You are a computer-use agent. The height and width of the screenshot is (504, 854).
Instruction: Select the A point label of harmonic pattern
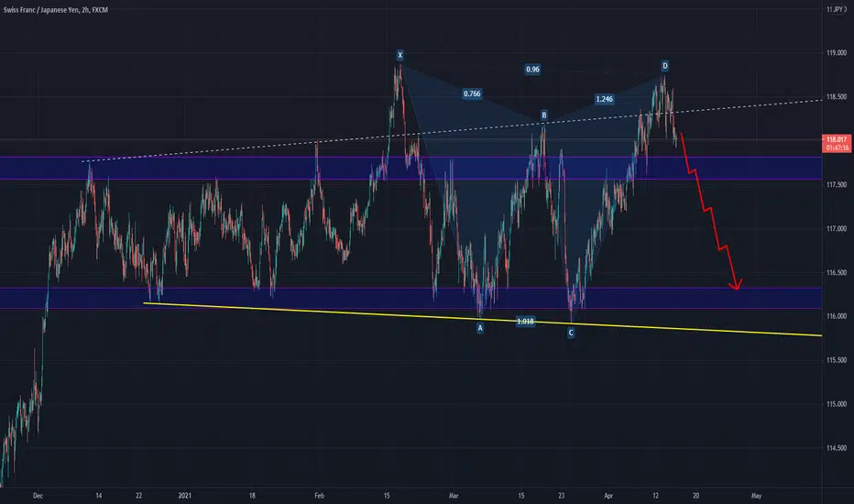(x=480, y=328)
